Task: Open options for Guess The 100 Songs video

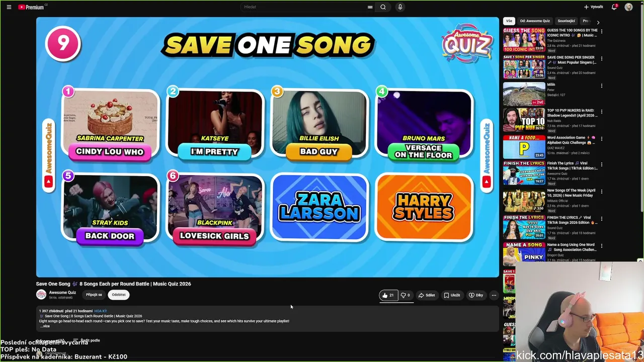Action: (x=601, y=31)
